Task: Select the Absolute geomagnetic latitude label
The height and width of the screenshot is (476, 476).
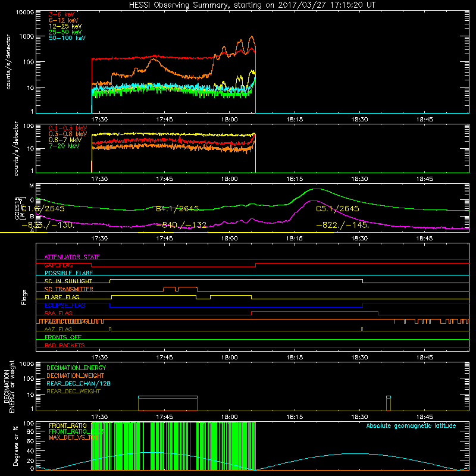Action: pos(411,425)
